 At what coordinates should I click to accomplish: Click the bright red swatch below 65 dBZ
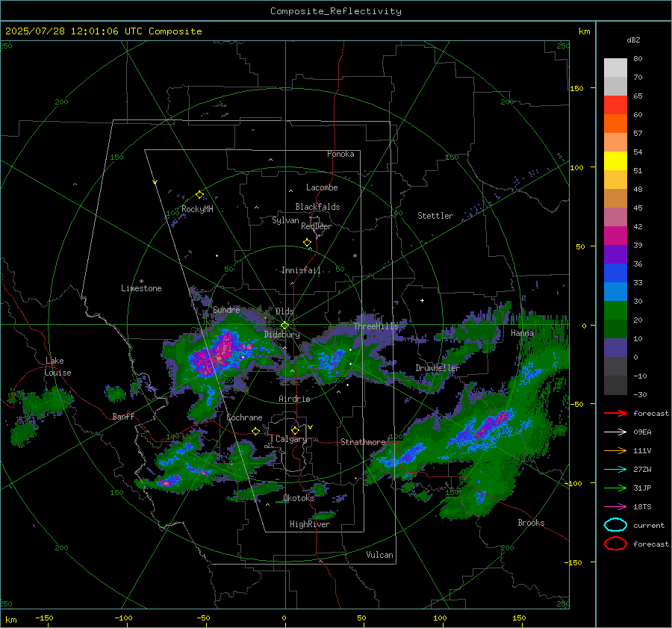click(x=615, y=105)
